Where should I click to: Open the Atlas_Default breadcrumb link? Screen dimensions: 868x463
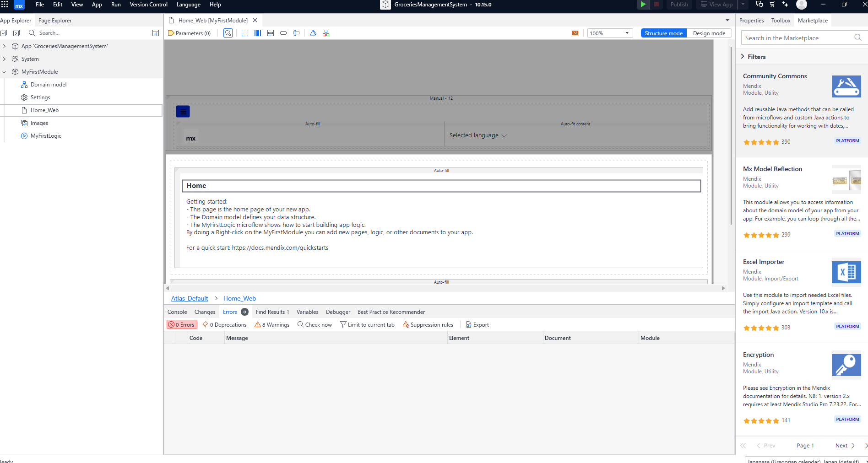coord(189,298)
